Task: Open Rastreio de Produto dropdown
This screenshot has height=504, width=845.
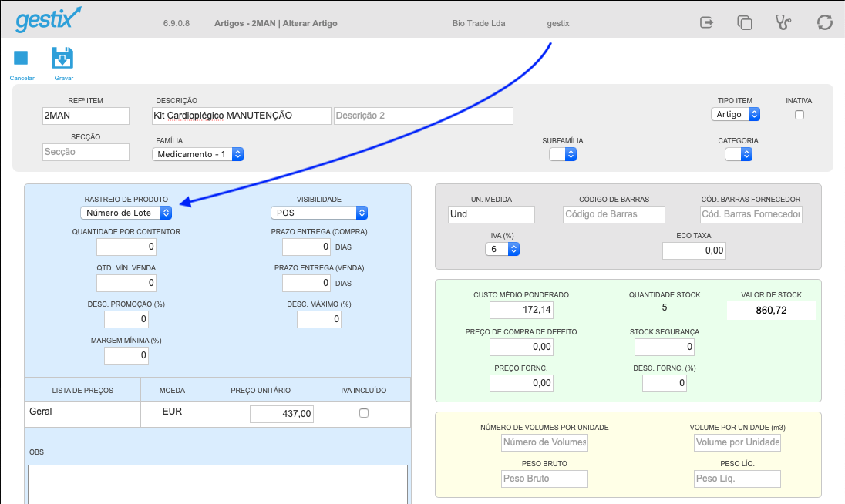Action: point(126,213)
